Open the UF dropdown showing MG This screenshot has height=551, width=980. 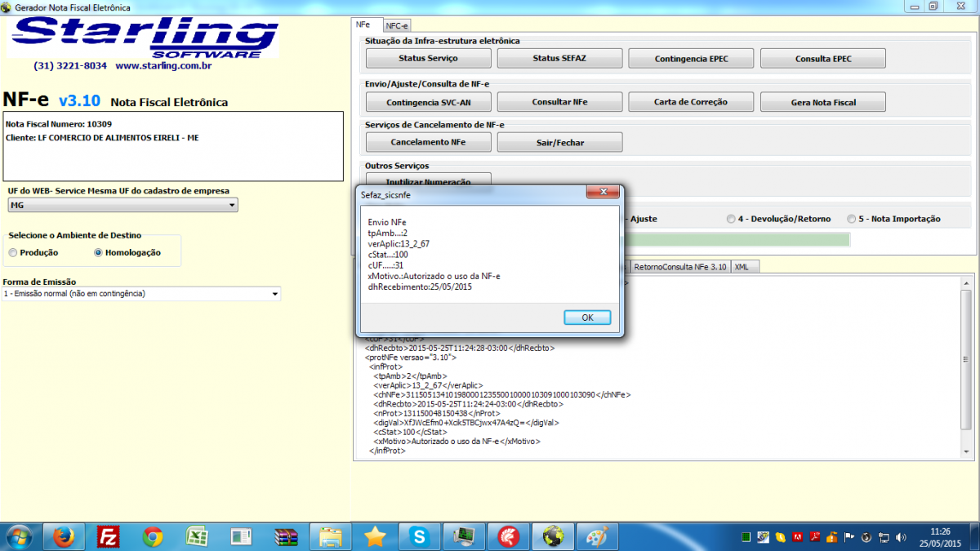[x=122, y=206]
